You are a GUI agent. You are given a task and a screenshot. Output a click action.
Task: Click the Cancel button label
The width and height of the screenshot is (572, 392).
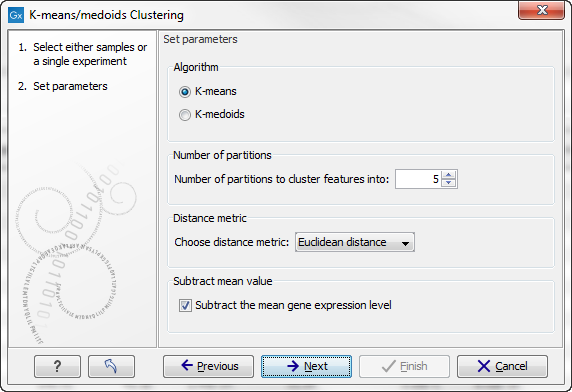point(511,366)
